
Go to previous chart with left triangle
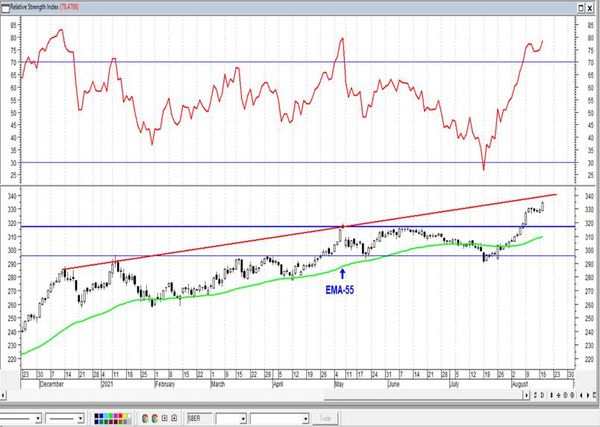[581, 395]
